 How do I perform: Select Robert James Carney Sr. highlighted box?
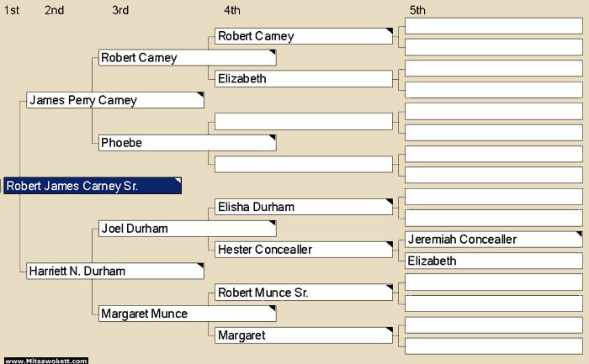click(x=93, y=186)
